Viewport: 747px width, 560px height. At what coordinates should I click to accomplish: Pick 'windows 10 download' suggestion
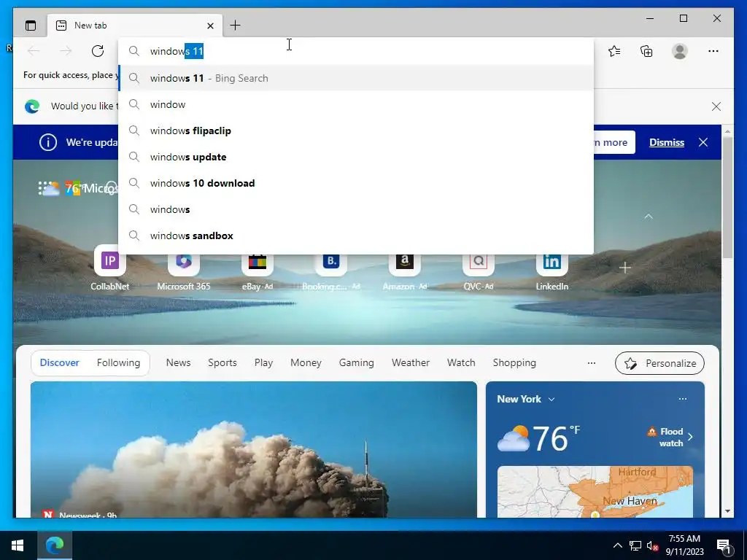tap(356, 183)
